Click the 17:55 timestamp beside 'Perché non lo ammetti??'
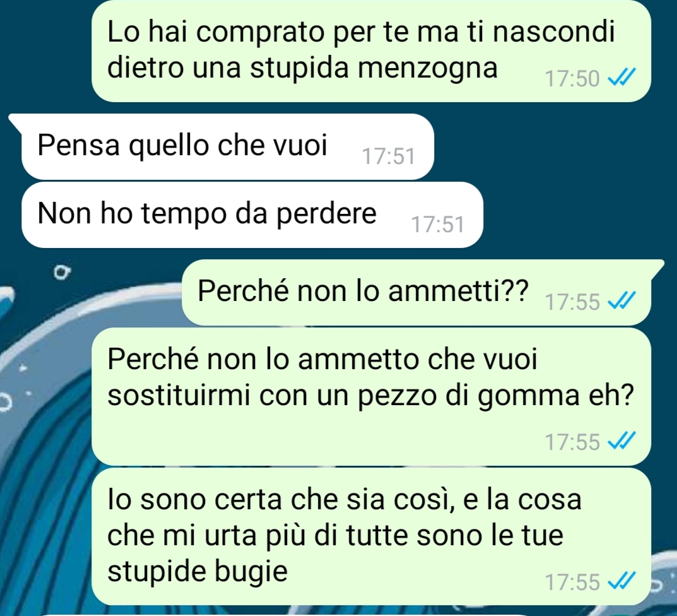 tap(572, 302)
